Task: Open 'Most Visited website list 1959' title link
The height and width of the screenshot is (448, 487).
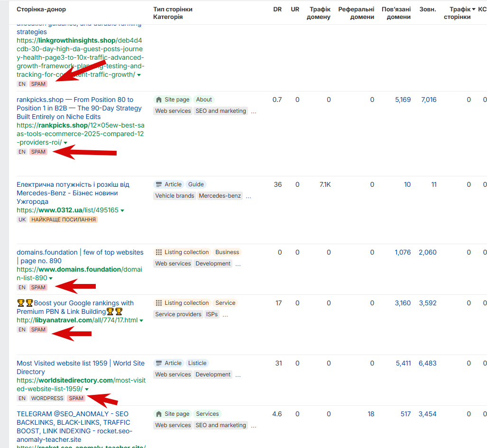Action: pos(81,367)
